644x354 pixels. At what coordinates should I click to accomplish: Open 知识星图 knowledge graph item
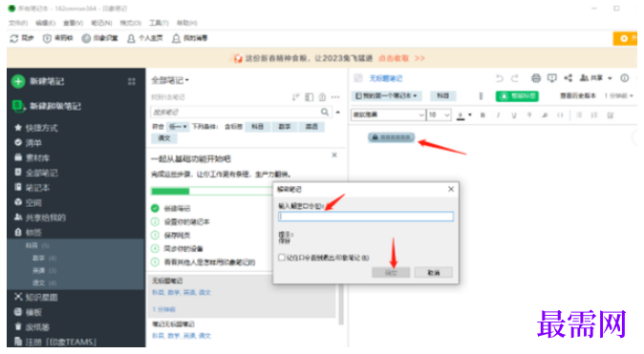(x=36, y=297)
